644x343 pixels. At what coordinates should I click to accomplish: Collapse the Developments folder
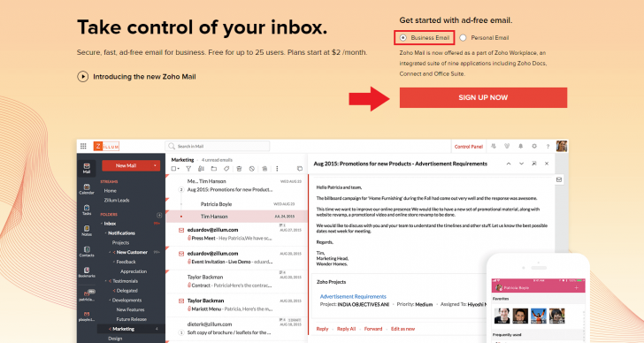110,301
